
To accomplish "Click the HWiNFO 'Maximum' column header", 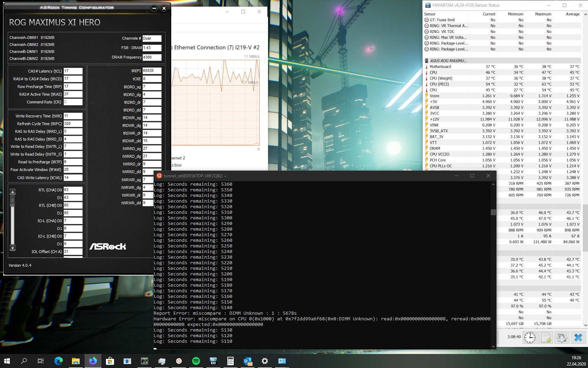I will [x=543, y=14].
